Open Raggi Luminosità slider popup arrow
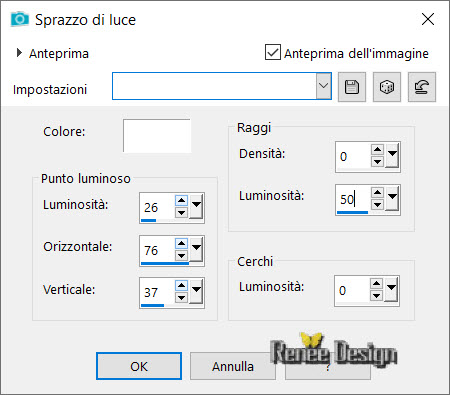Image resolution: width=450 pixels, height=395 pixels. [392, 198]
